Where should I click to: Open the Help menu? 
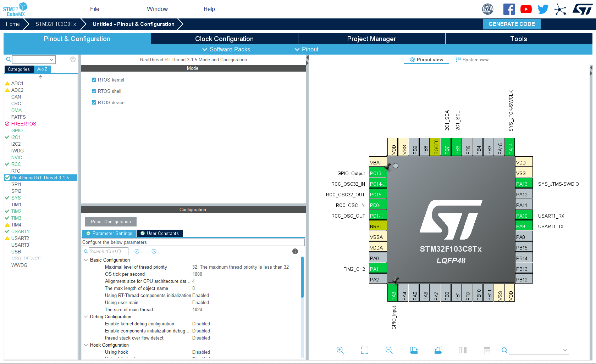click(209, 9)
